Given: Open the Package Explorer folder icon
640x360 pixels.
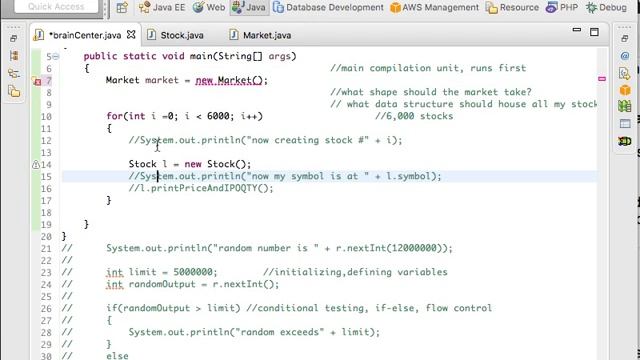Looking at the screenshot, I should point(14,91).
